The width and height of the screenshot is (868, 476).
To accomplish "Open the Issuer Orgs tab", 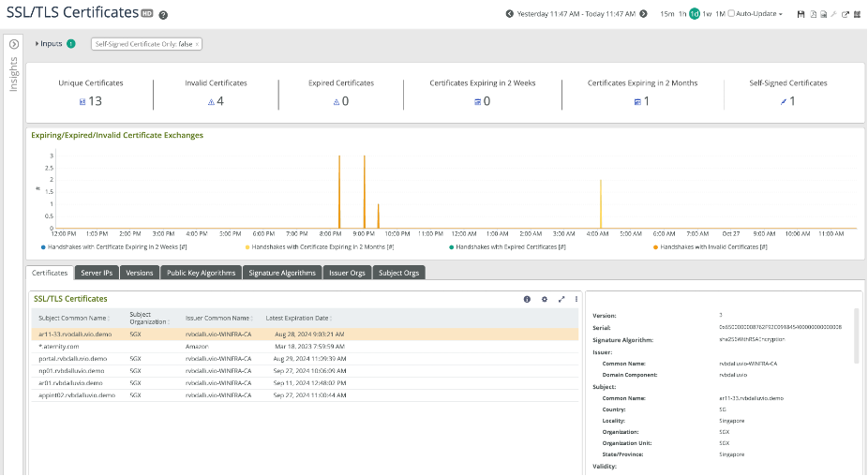I will pyautogui.click(x=347, y=273).
